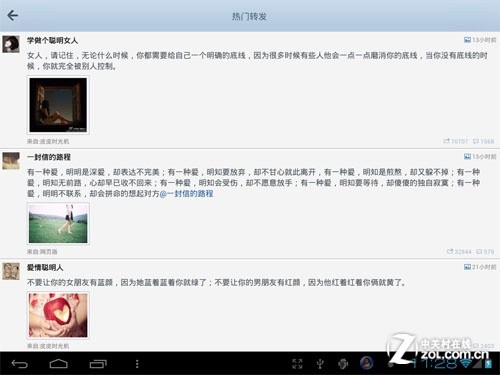The image size is (500, 375).
Task: View woman at window thumbnail
Action: pos(58,105)
